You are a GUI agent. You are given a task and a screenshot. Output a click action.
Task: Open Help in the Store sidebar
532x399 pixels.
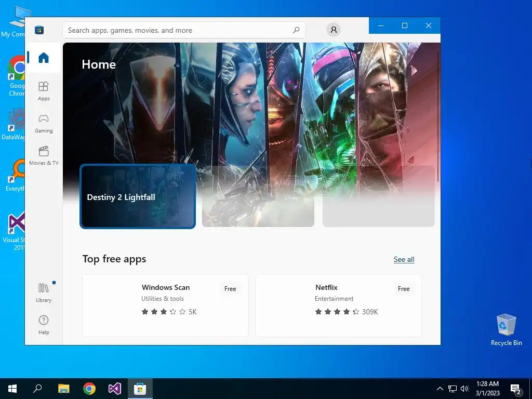(x=44, y=325)
